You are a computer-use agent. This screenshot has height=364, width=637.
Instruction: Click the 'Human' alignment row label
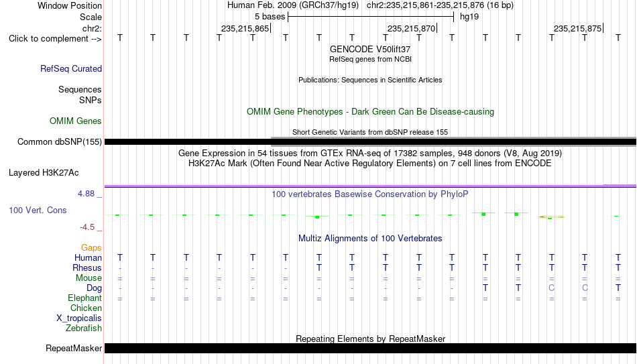(88, 258)
